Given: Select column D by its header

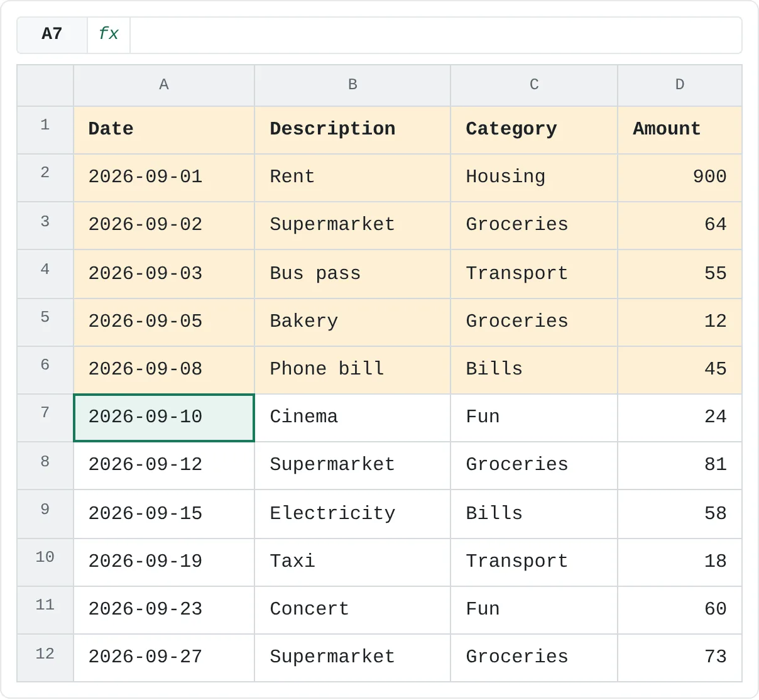Looking at the screenshot, I should coord(680,85).
